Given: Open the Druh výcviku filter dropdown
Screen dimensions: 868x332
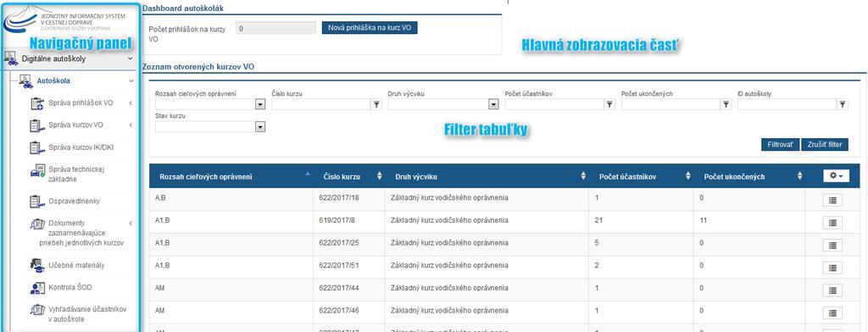Looking at the screenshot, I should (493, 104).
